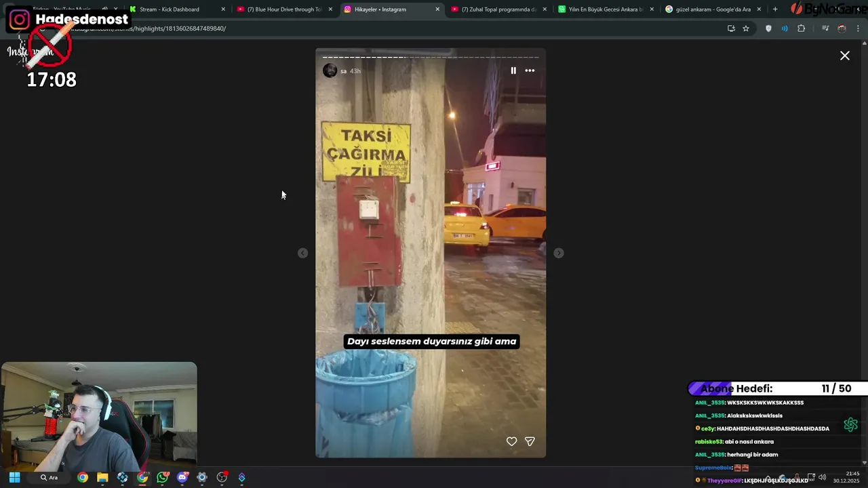This screenshot has width=868, height=488.
Task: Close the story viewer with the X
Action: pos(845,56)
